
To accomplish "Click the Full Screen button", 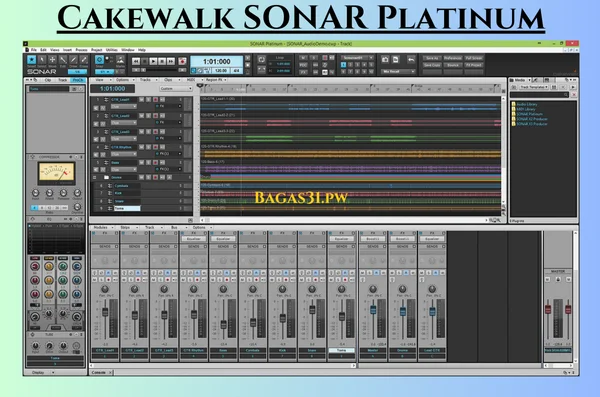I will 474,58.
